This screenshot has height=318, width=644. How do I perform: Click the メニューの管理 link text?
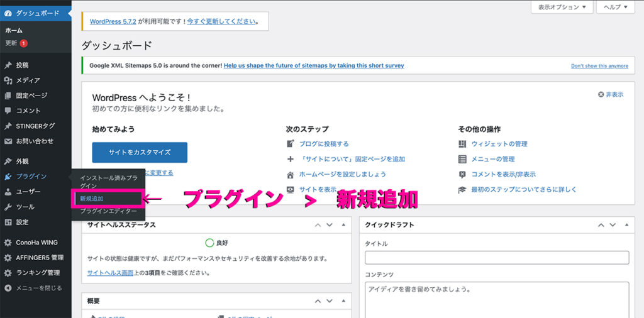pyautogui.click(x=493, y=159)
